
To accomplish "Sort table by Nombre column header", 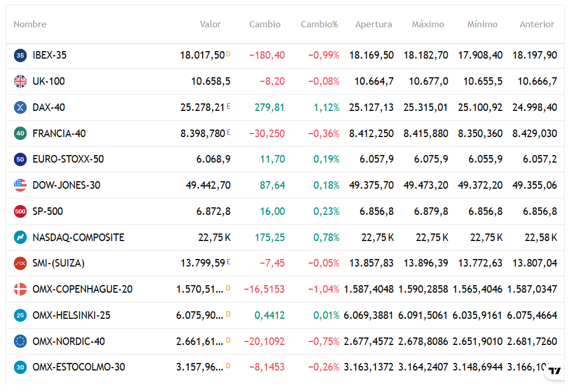I will tap(30, 24).
